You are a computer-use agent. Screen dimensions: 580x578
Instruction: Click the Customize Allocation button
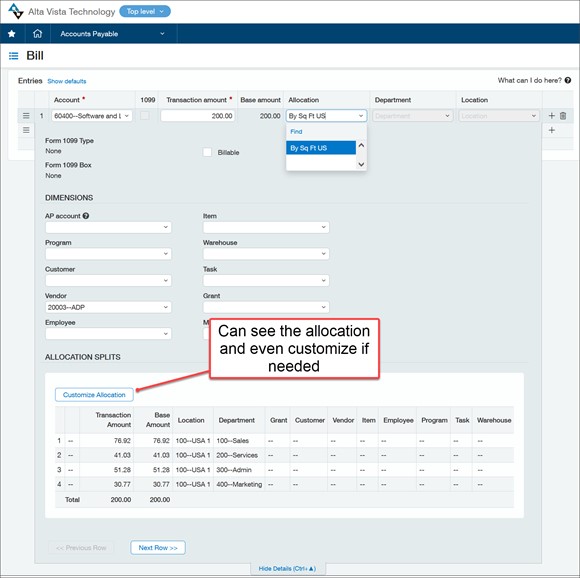tap(94, 395)
